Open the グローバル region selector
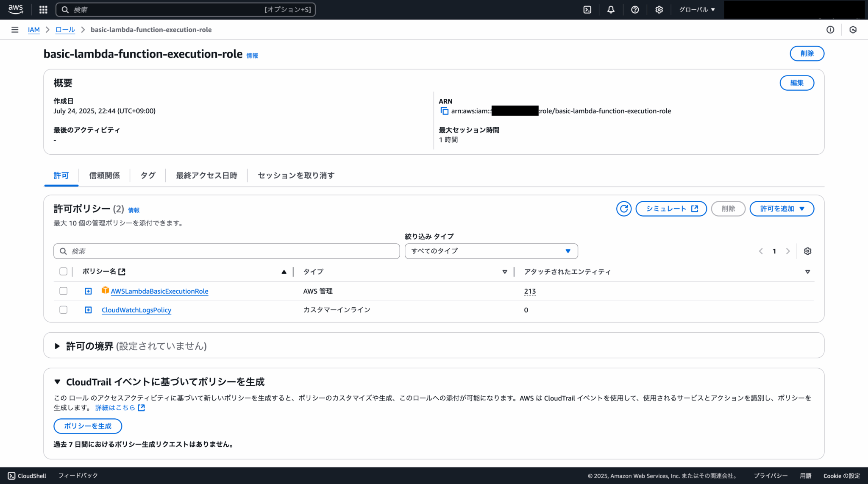 click(x=697, y=9)
